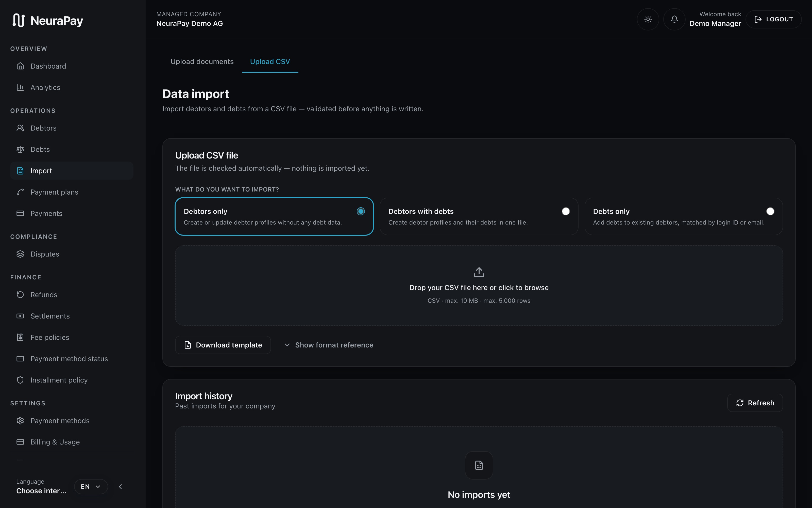Click the LOGOUT button
The height and width of the screenshot is (508, 812).
[x=773, y=19]
